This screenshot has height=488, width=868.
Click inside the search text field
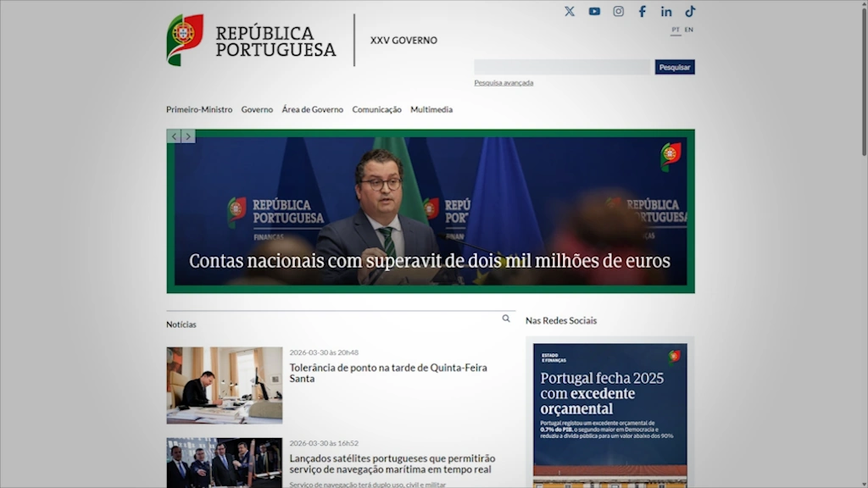[x=562, y=67]
